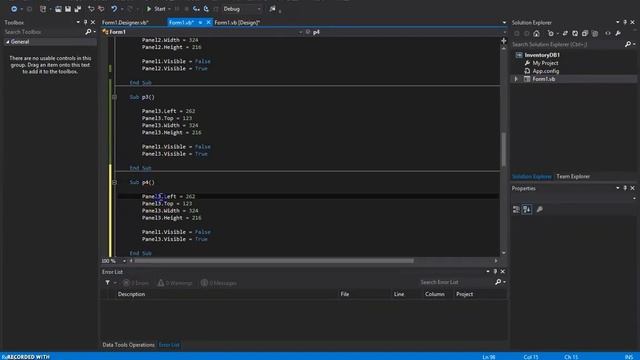
Task: Switch to the Form1.vb [Design] tab
Action: pos(237,22)
